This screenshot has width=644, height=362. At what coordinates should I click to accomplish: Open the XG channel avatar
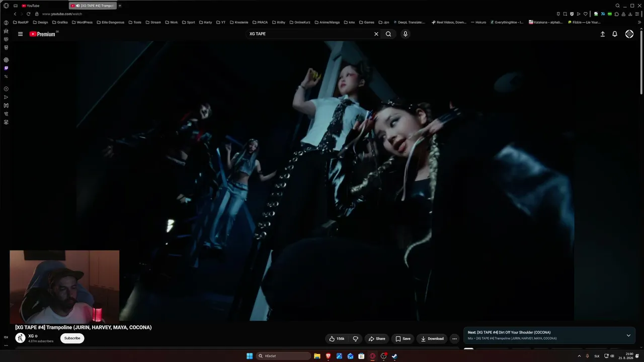coord(20,338)
